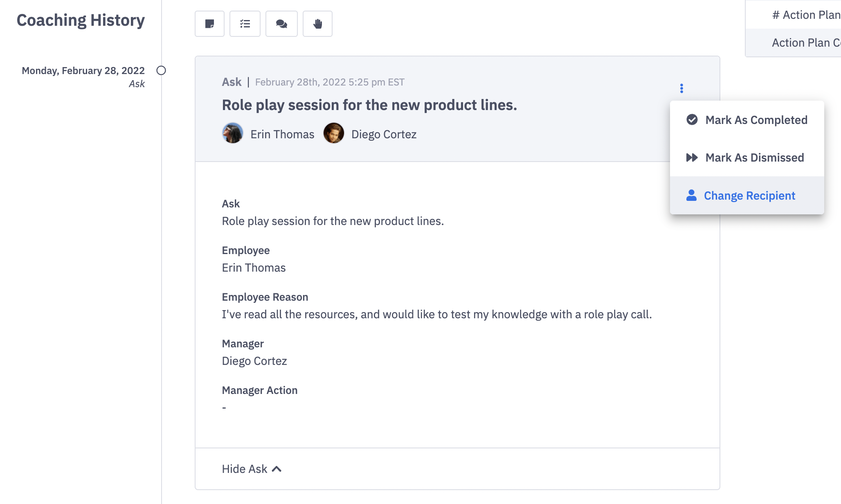
Task: Click the fast-forward icon beside Mark As Dismissed
Action: click(x=691, y=157)
